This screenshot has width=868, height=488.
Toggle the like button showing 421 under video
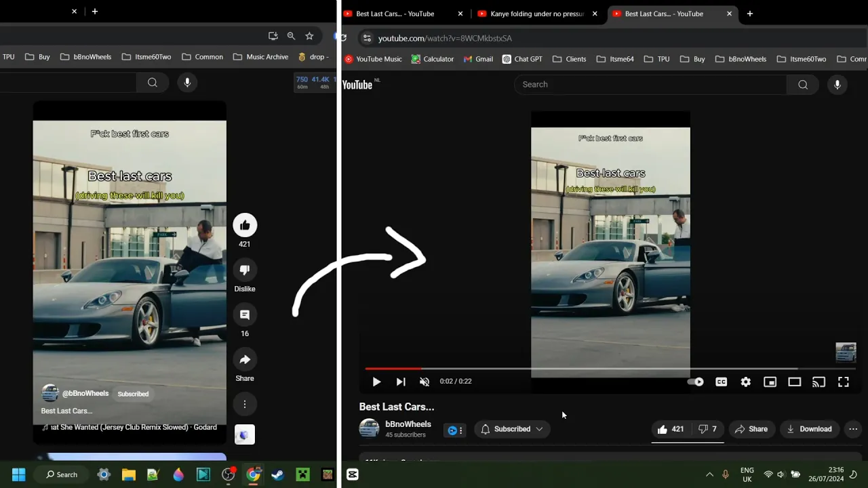click(670, 429)
